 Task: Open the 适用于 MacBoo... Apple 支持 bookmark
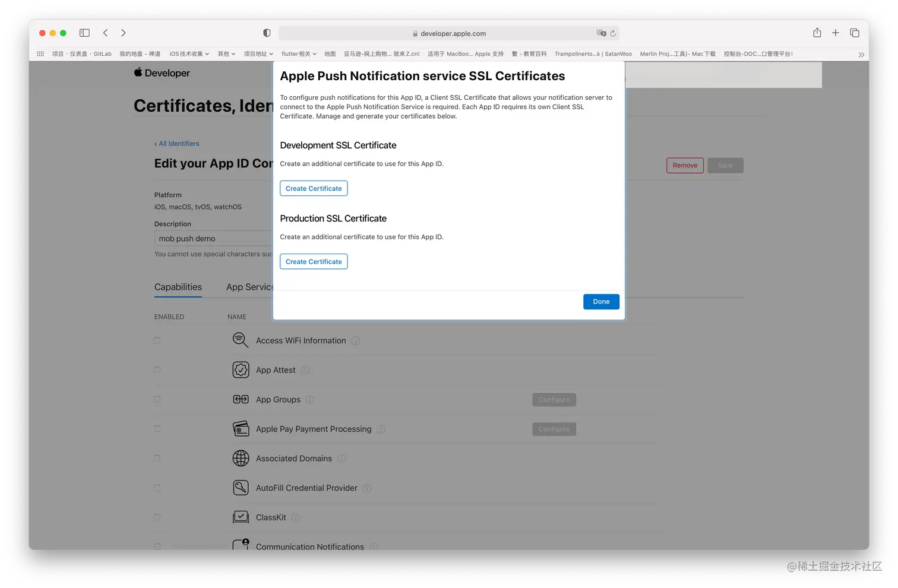click(x=465, y=54)
